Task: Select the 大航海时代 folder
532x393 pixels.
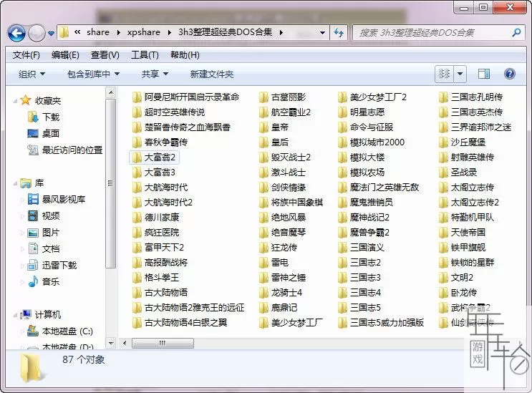Action: (160, 187)
